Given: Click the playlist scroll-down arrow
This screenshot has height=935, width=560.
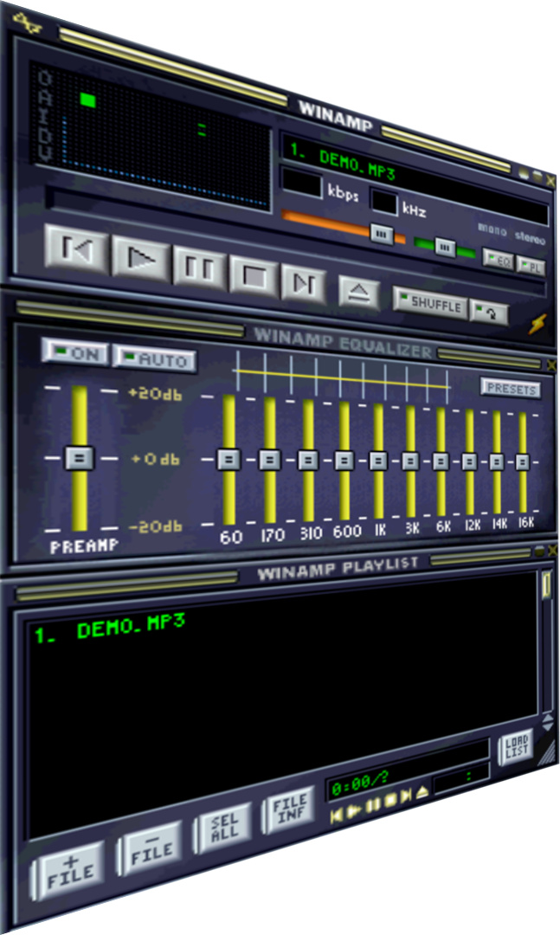Looking at the screenshot, I should [x=548, y=729].
